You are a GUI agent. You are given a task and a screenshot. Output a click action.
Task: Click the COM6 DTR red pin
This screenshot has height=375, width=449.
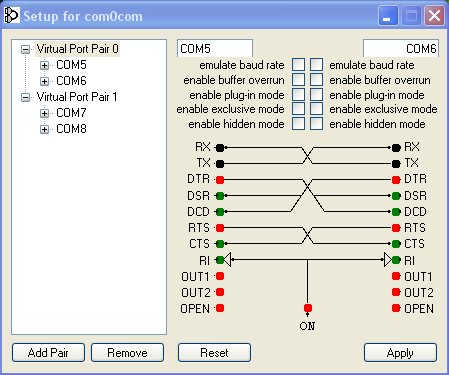[396, 180]
